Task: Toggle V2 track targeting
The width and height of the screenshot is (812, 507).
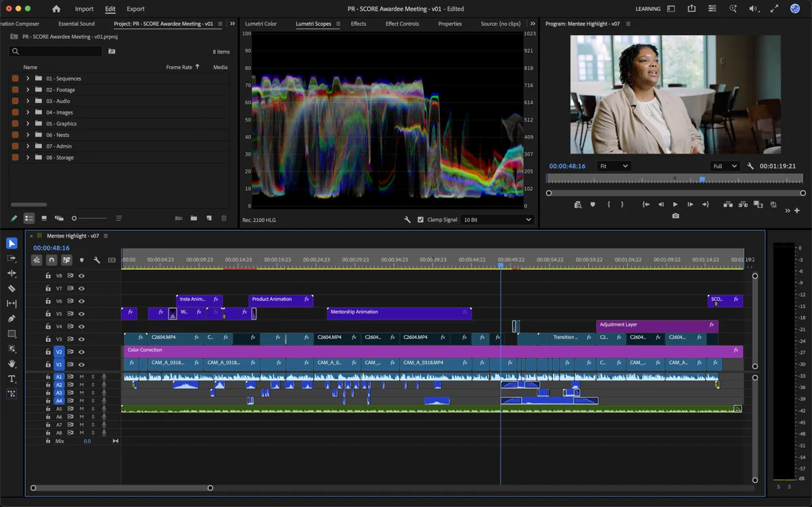Action: 59,352
